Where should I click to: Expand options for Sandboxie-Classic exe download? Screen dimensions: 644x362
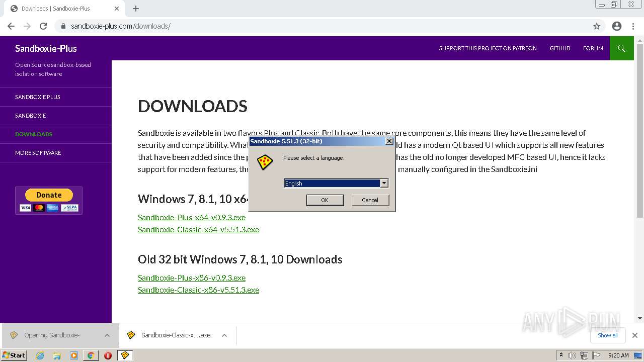[x=224, y=335]
